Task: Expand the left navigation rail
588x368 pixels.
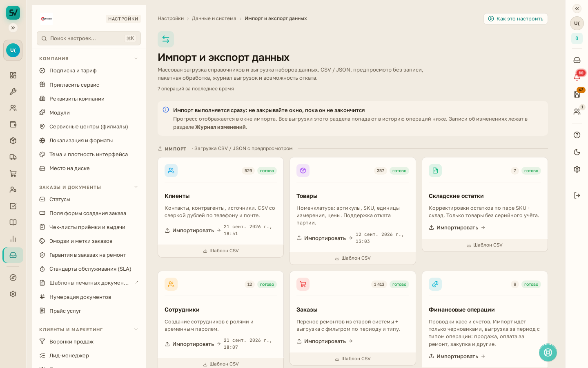Action: [x=13, y=28]
